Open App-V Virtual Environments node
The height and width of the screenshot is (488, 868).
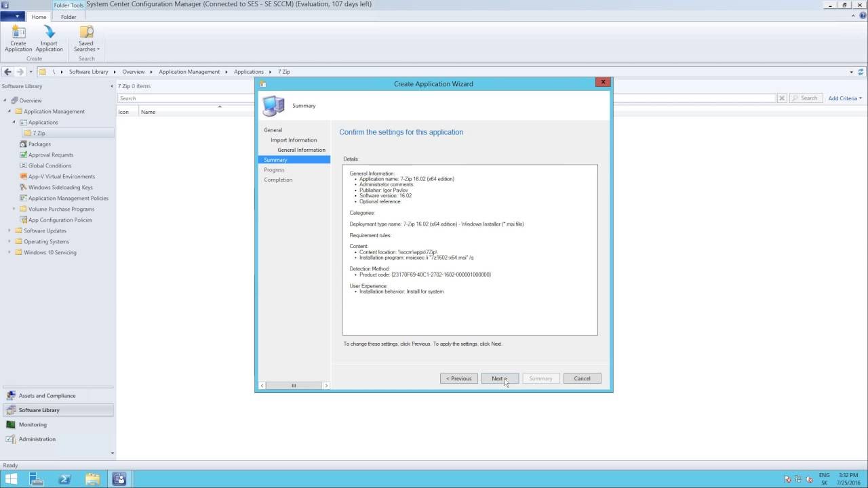pyautogui.click(x=61, y=176)
